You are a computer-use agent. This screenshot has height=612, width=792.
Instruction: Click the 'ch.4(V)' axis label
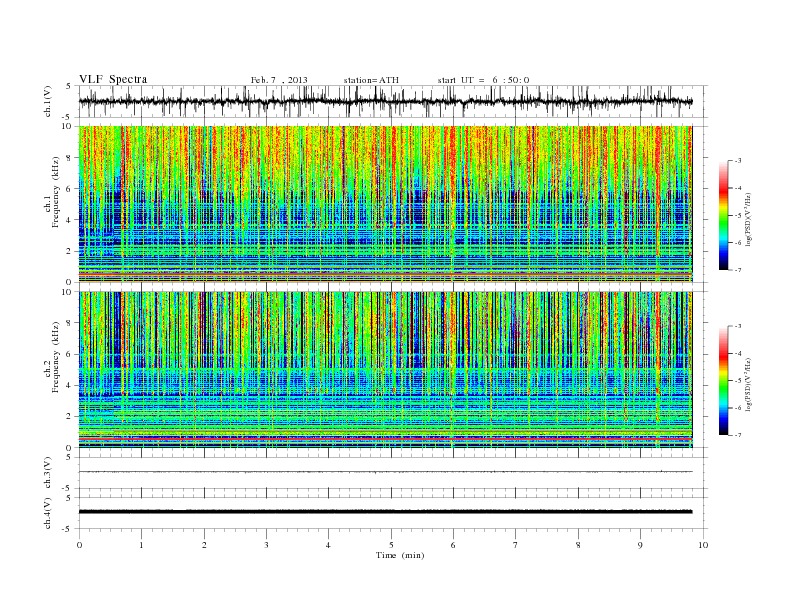48,513
